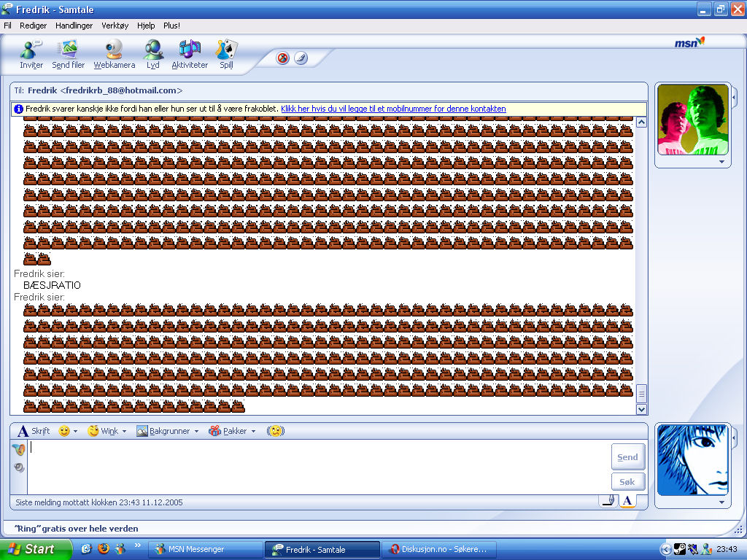747x560 pixels.
Task: Launch MSN Messenger from quick launch
Action: (120, 548)
